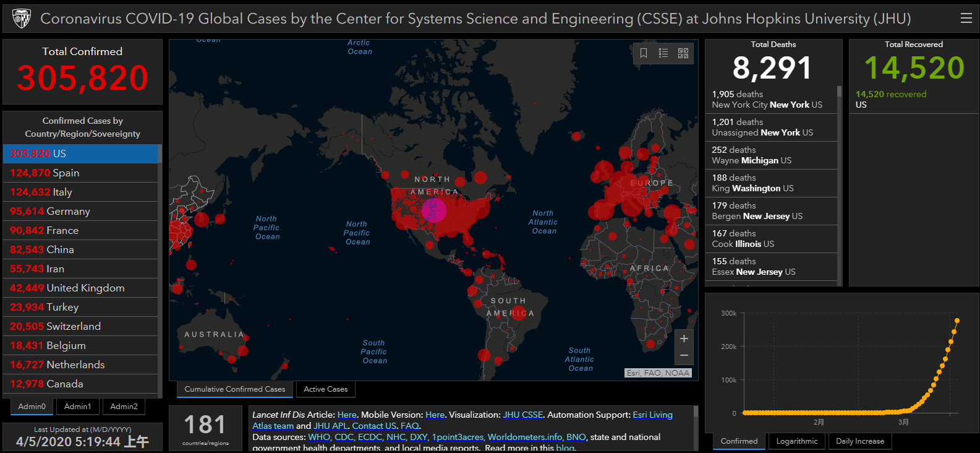Open the Mobile Version 'Here' link
Screen dimensions: 980x453
pos(435,415)
